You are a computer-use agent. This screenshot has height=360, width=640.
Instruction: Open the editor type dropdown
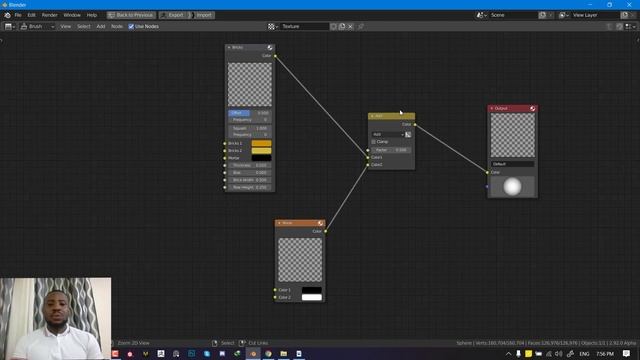pyautogui.click(x=10, y=27)
